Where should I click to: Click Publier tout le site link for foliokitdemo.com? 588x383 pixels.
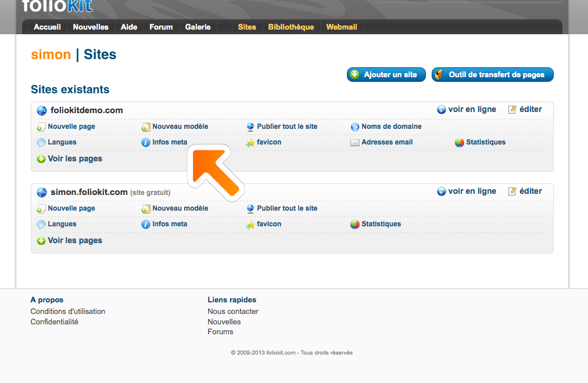pyautogui.click(x=287, y=127)
